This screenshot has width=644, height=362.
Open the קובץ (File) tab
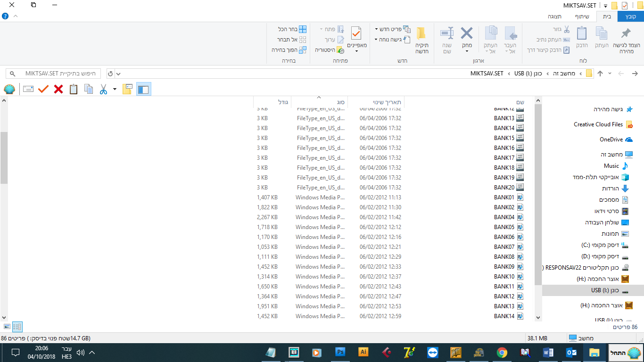point(630,16)
